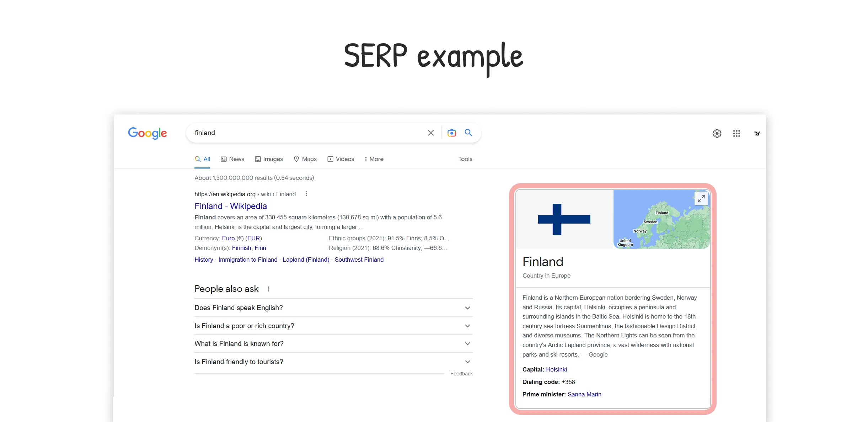Open the settings gear icon
Screen dimensions: 868x422
point(717,133)
